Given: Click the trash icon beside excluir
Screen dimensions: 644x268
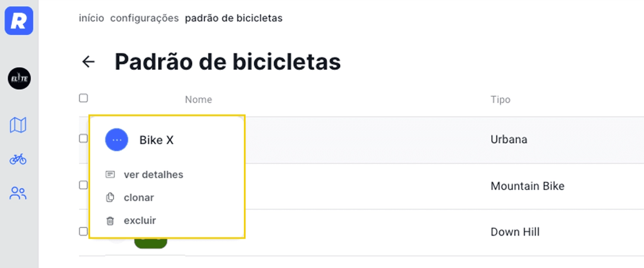Looking at the screenshot, I should point(110,221).
